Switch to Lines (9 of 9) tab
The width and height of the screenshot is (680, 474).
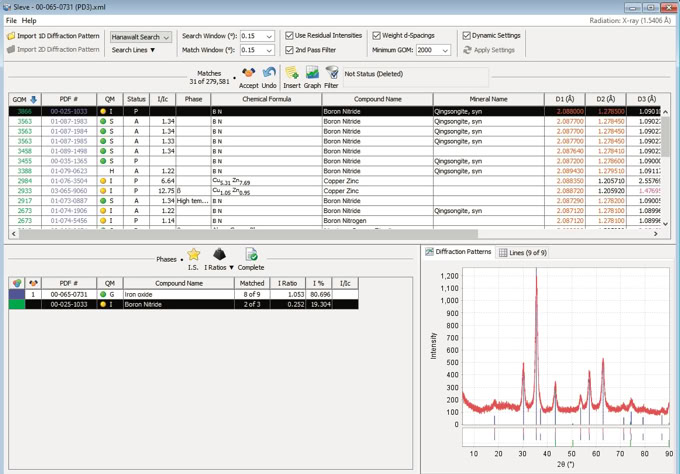point(523,253)
